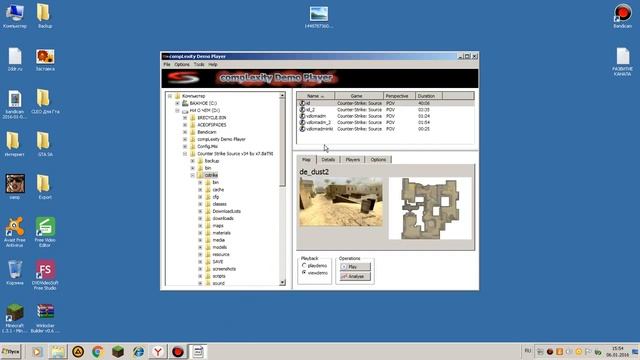
Task: Switch to the Players tab
Action: [x=353, y=160]
